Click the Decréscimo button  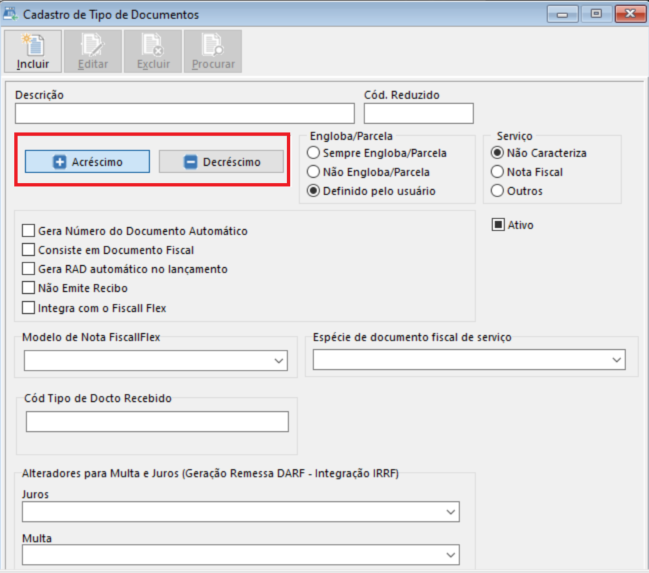(x=221, y=161)
